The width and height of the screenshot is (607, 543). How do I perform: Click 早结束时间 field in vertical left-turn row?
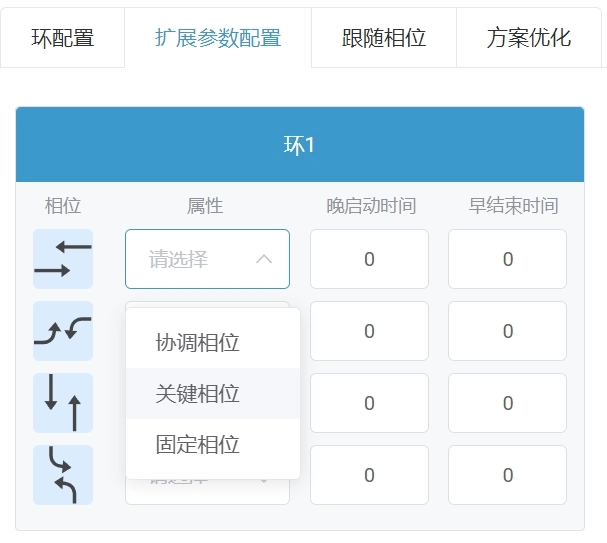click(x=507, y=475)
